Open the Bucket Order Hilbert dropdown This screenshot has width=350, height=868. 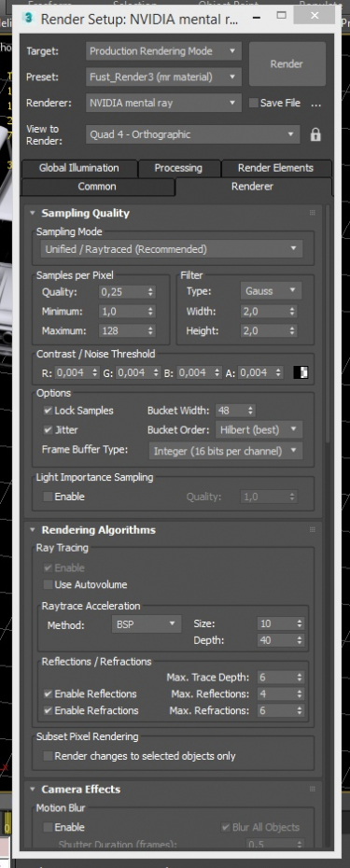pyautogui.click(x=259, y=429)
